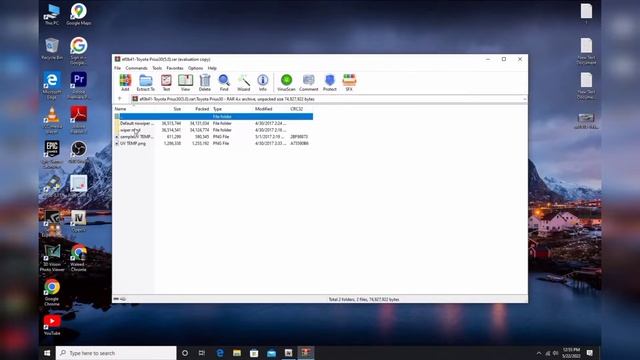This screenshot has height=360, width=640.
Task: Open the Tools menu
Action: (157, 68)
